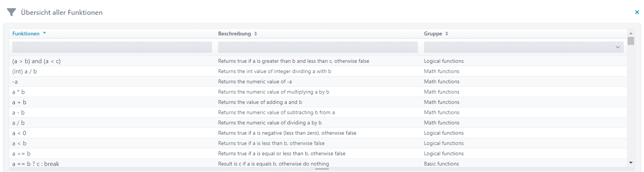Pick the "a + b" function
Image resolution: width=644 pixels, height=172 pixels.
[19, 102]
